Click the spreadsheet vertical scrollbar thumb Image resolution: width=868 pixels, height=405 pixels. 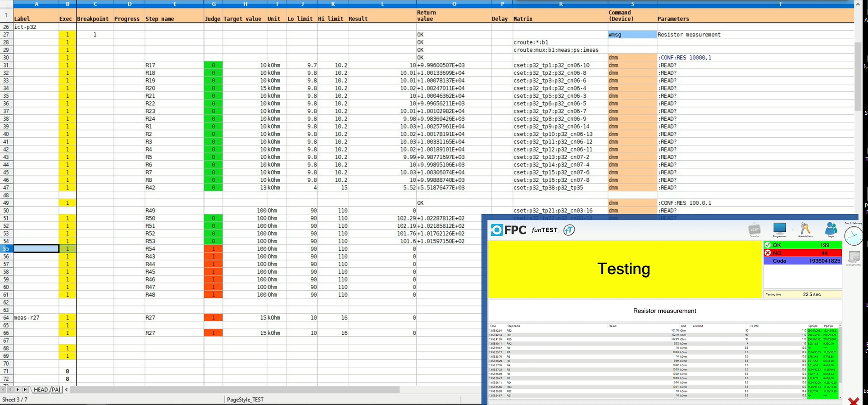tap(858, 76)
